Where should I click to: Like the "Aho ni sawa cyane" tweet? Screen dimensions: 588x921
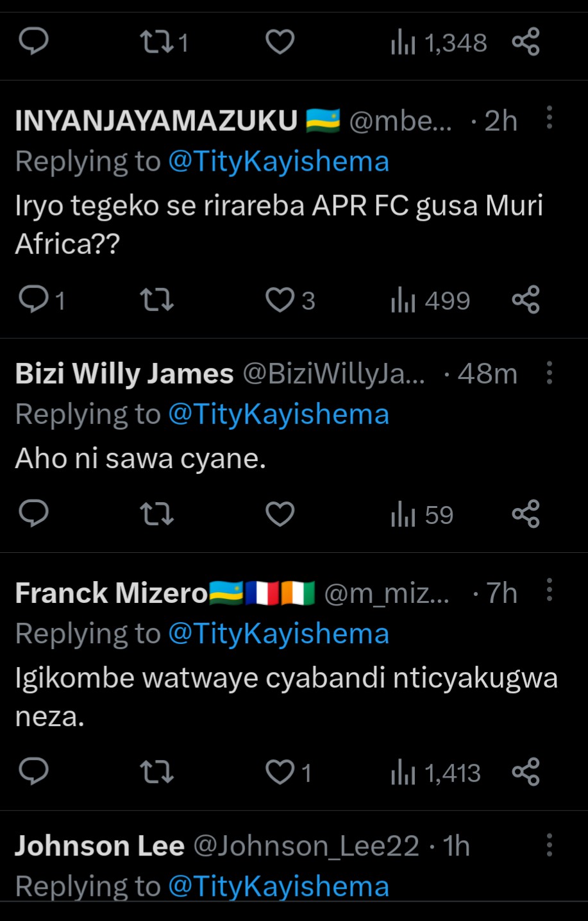280,514
